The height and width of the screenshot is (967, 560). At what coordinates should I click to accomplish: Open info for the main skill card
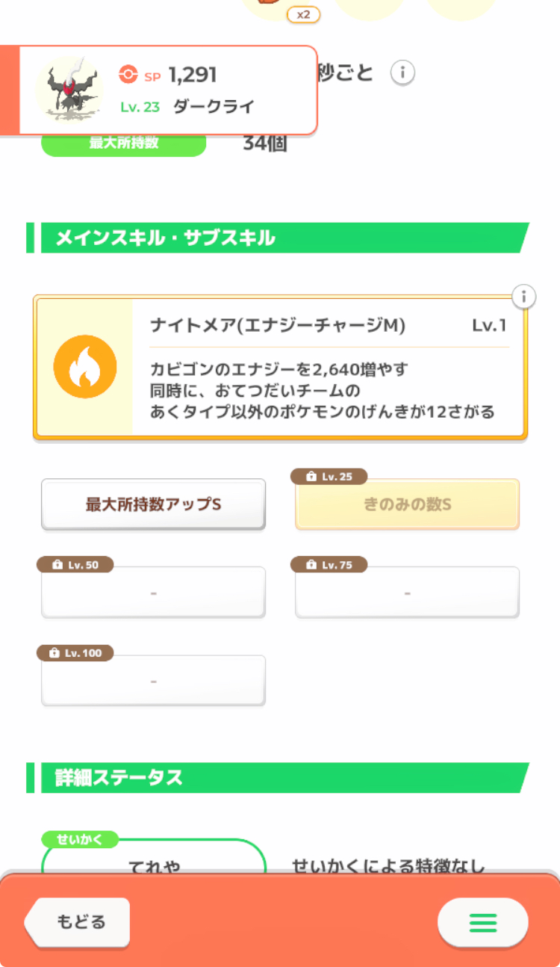point(524,297)
